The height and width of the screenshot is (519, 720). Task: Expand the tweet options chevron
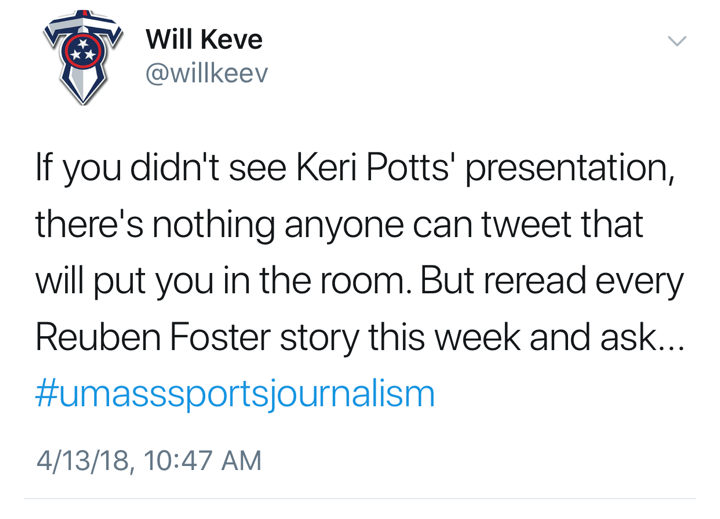[677, 41]
